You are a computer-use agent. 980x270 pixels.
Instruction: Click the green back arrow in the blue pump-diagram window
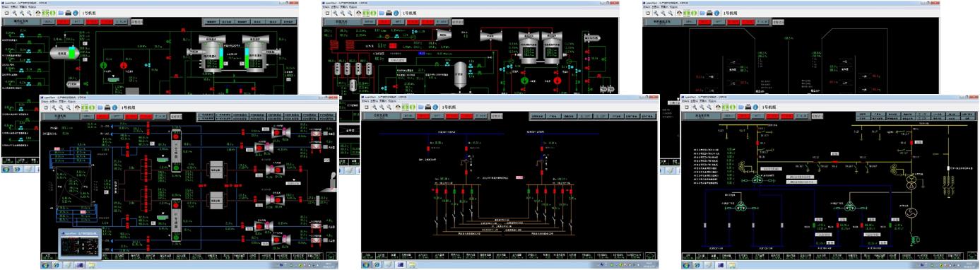coord(85,107)
